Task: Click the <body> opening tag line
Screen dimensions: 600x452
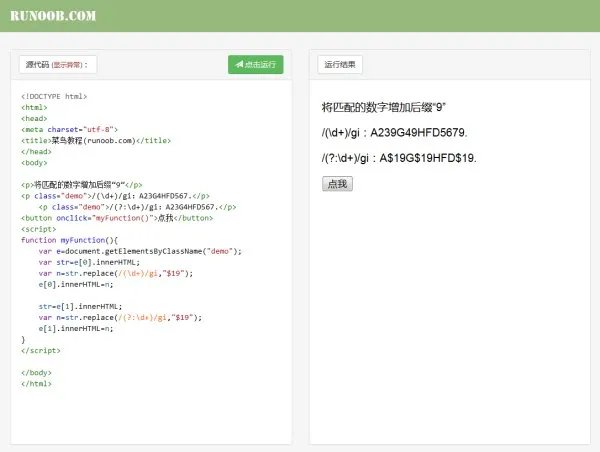Action: 34,163
